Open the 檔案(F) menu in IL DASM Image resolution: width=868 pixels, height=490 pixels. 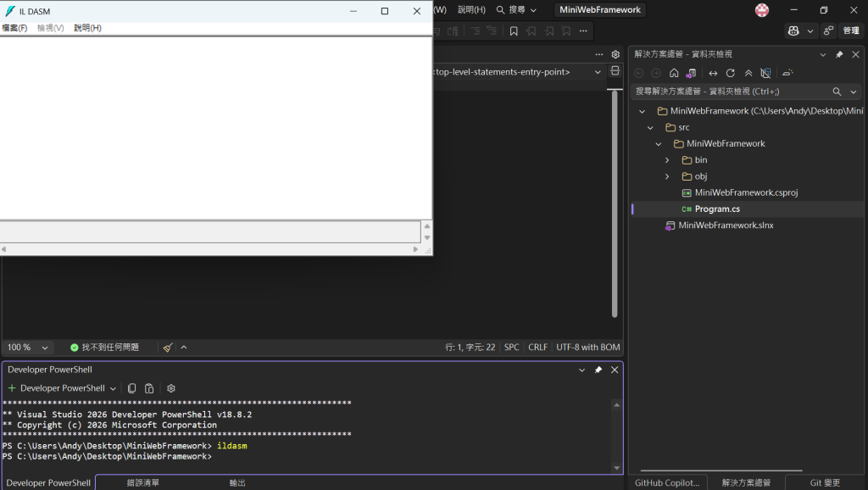(x=14, y=28)
